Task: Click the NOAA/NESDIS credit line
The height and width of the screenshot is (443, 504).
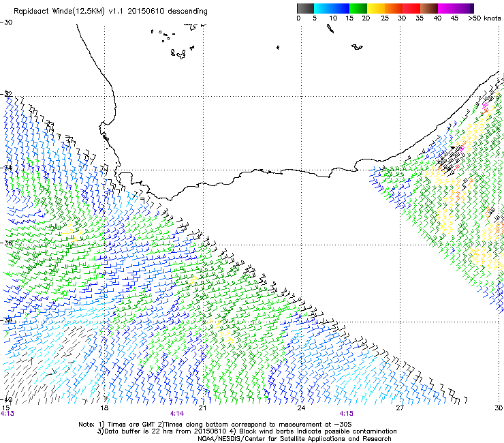Action: [x=294, y=439]
